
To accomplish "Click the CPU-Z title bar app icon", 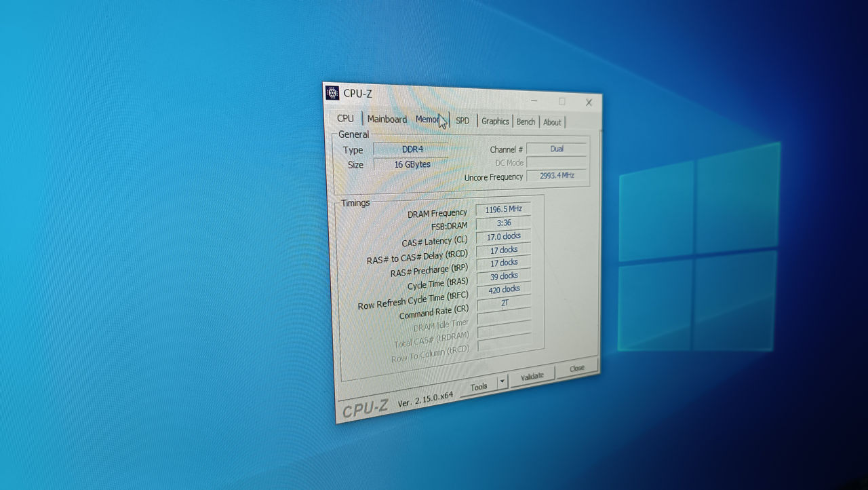I will point(332,93).
